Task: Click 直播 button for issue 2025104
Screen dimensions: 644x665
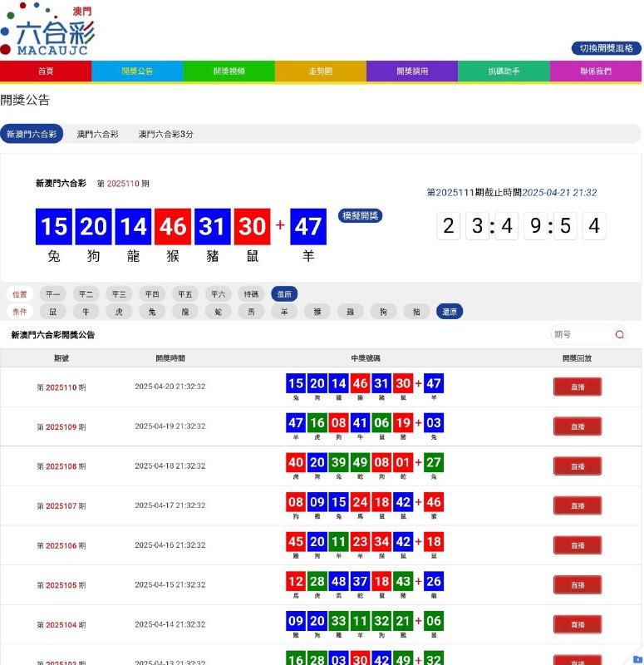Action: coord(578,624)
